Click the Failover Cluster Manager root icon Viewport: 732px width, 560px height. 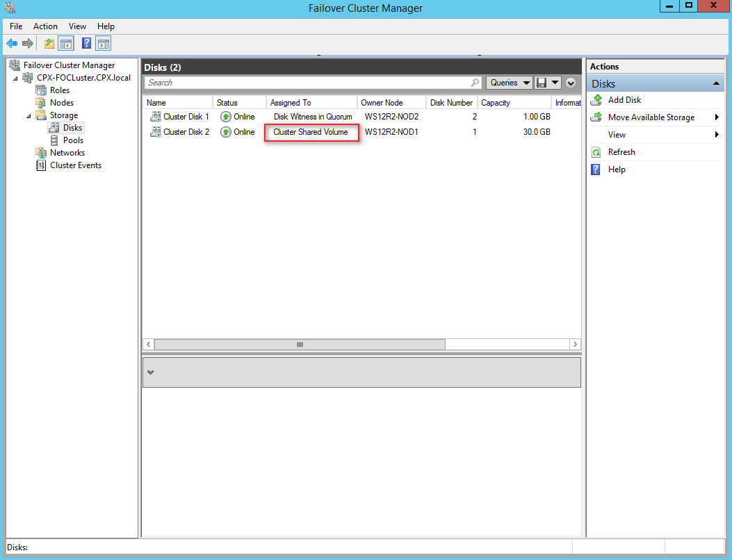coord(15,65)
